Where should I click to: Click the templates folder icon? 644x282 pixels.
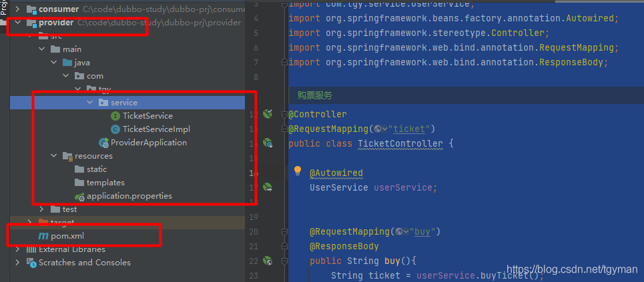click(79, 183)
